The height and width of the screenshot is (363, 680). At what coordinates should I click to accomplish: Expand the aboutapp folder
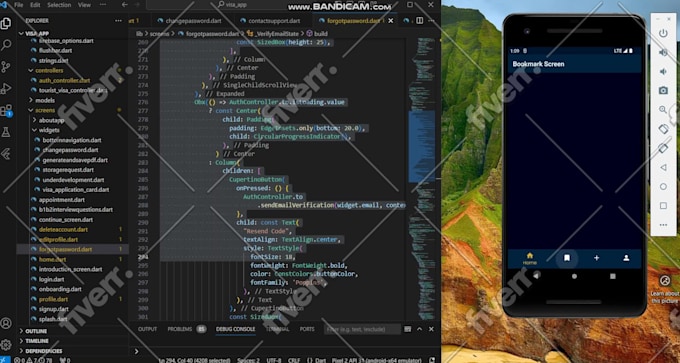tap(51, 120)
